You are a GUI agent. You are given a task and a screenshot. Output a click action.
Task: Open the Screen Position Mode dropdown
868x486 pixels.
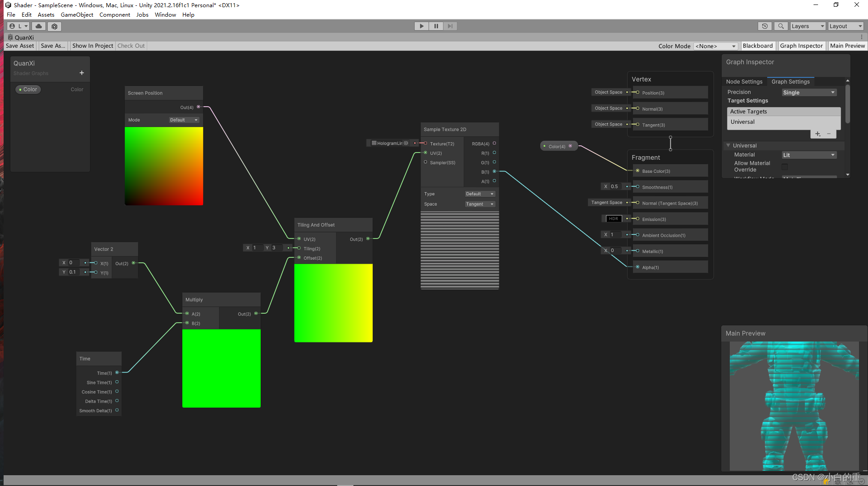(x=184, y=120)
